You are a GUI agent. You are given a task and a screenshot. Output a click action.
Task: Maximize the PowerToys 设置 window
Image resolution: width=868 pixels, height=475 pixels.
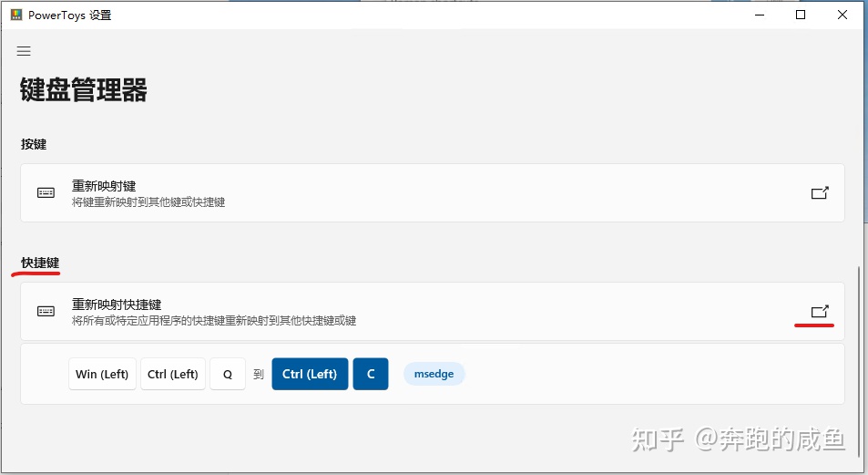[801, 15]
